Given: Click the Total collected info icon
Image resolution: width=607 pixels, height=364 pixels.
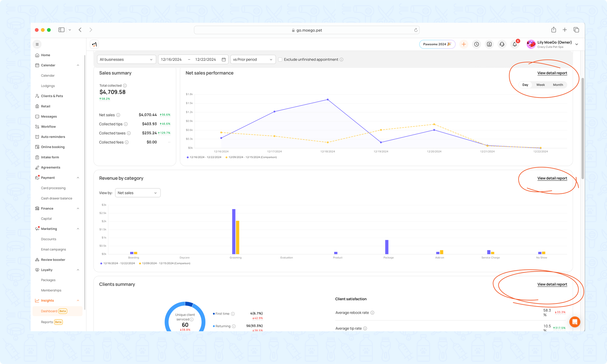Looking at the screenshot, I should point(125,86).
